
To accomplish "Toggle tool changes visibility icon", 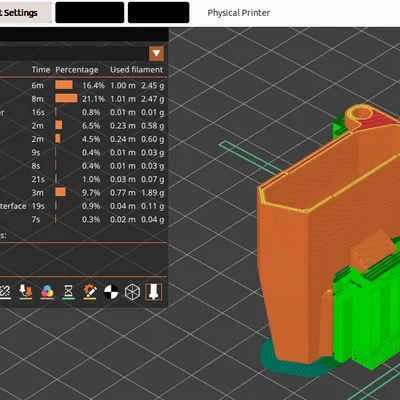I will 26,292.
